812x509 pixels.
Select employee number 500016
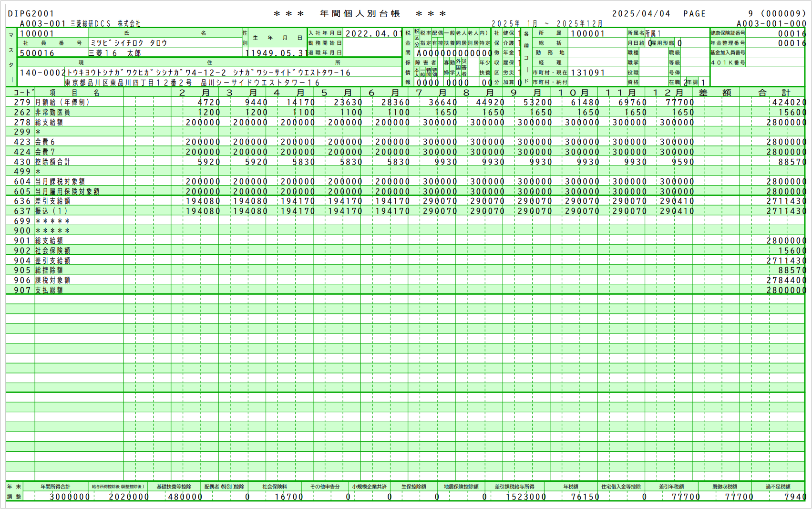37,53
